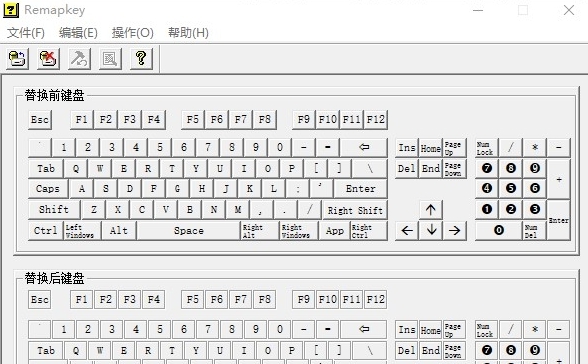
Task: Select Num Lock key on 替换后键盘
Action: pos(486,330)
